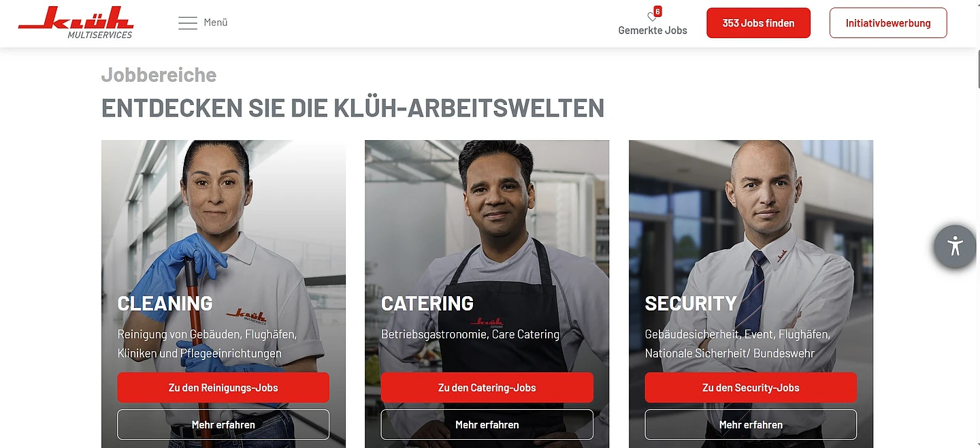
Task: Click the red saved jobs counter badge
Action: (x=657, y=11)
